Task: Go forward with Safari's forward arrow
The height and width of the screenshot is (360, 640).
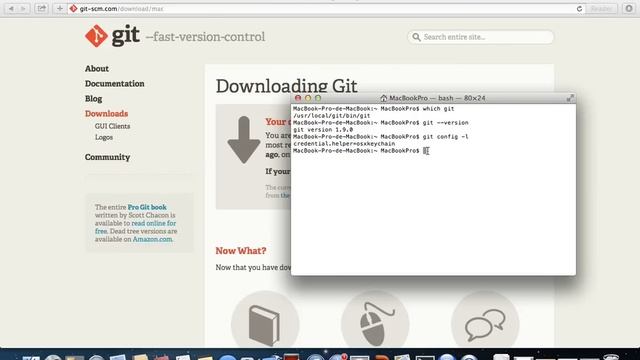Action: click(x=23, y=9)
